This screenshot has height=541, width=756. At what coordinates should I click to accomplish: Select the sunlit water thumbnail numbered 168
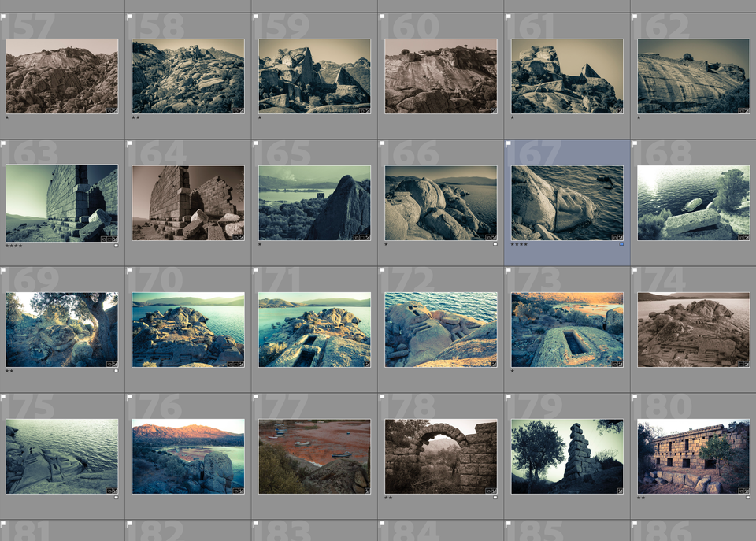click(693, 203)
